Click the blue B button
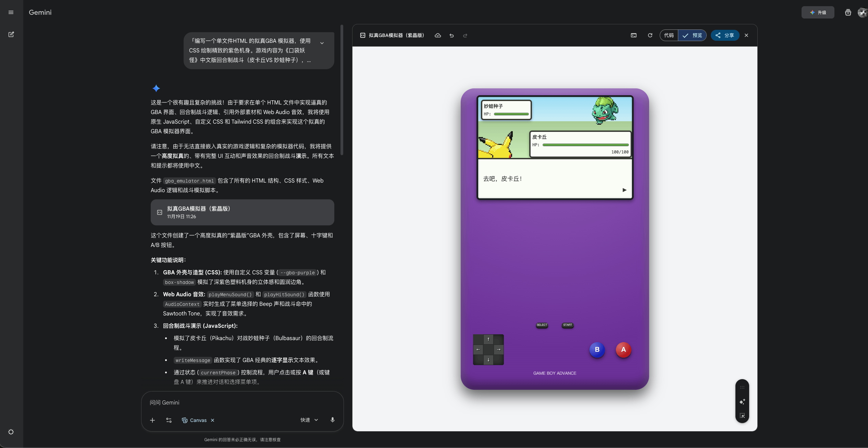The image size is (868, 448). point(597,350)
